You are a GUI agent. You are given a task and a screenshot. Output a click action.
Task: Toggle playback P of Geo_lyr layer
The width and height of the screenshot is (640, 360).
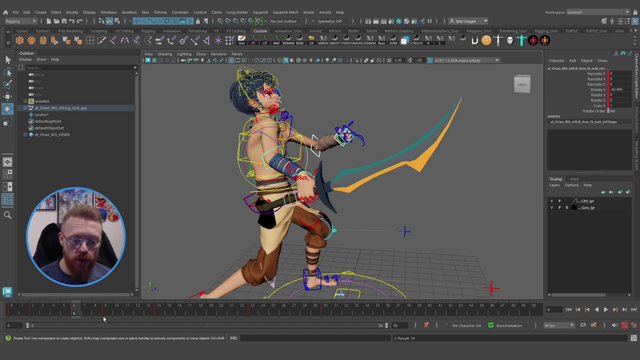560,208
